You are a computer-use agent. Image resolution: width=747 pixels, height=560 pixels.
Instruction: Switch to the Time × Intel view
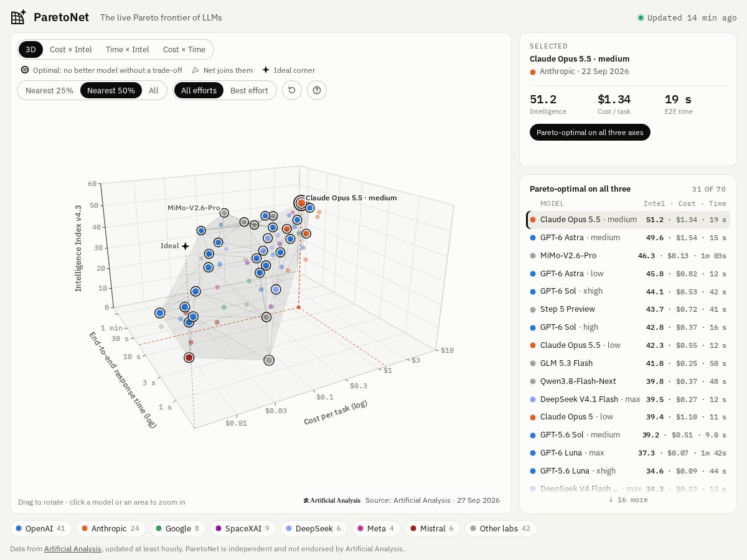[x=128, y=50]
